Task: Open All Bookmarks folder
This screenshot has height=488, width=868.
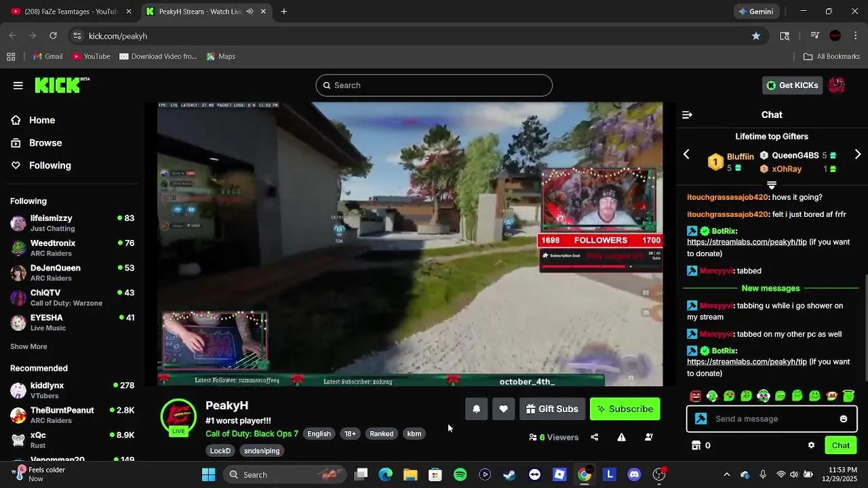Action: 832,56
